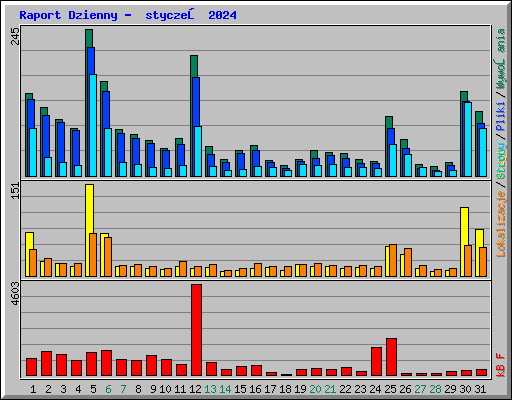Click green weekend day label 28
This screenshot has width=512, height=400.
tap(435, 389)
